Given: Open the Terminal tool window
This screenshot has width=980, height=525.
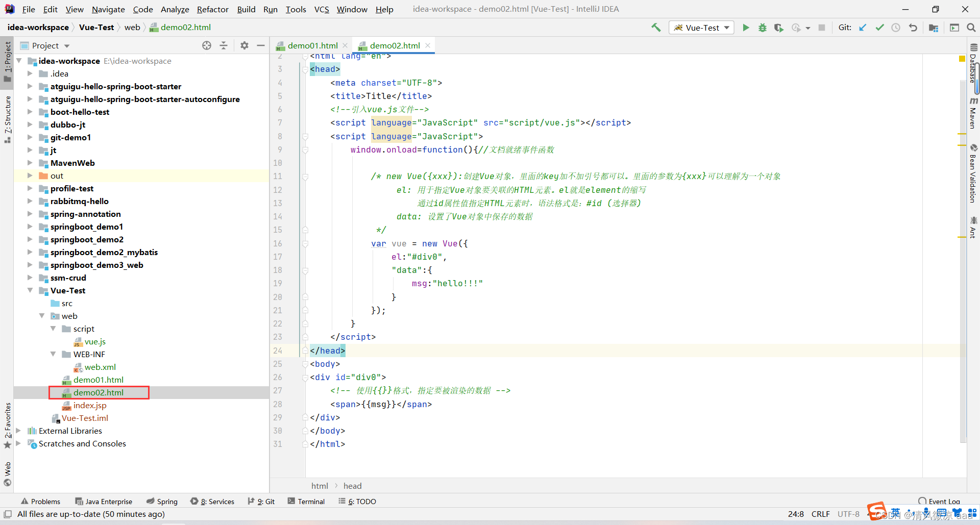Looking at the screenshot, I should click(306, 502).
